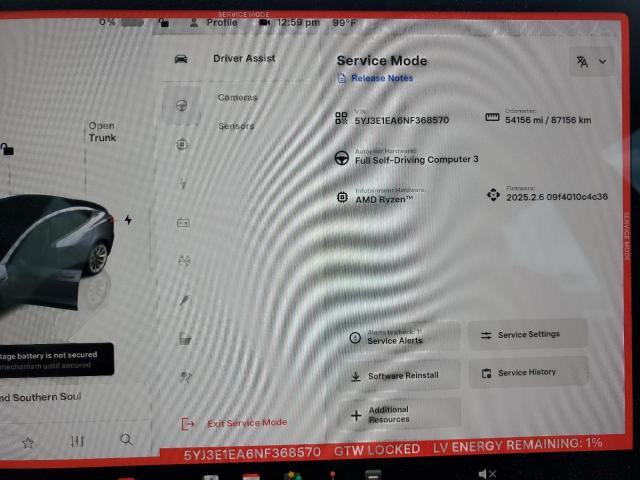This screenshot has height=480, width=640.
Task: Open the language selector dropdown
Action: [591, 61]
